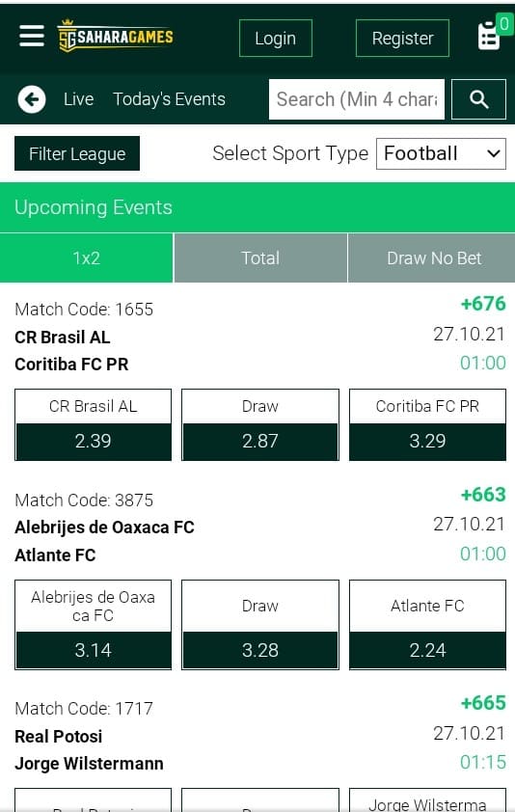
Task: Switch to the Draw No Bet tab
Action: point(433,257)
